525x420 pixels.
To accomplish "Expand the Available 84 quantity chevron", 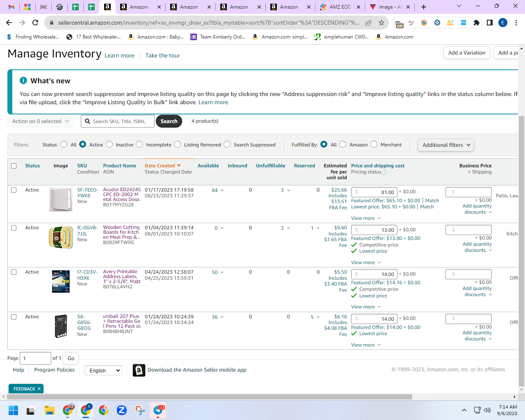I will (x=222, y=190).
